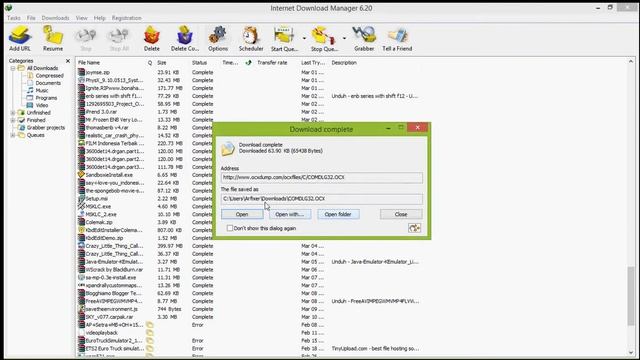Enable Don't show this dialog again
640x360 pixels.
(x=230, y=228)
